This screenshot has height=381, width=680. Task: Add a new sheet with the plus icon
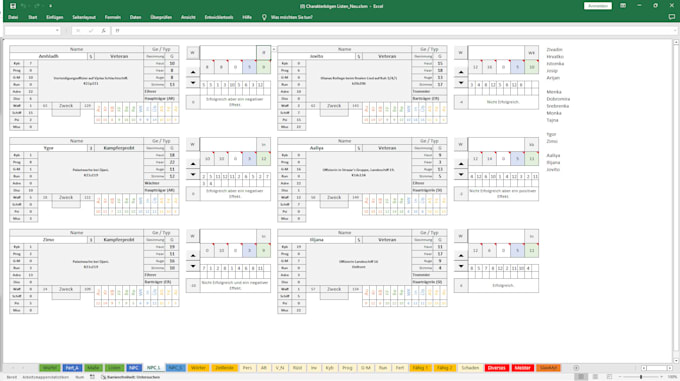pos(576,368)
